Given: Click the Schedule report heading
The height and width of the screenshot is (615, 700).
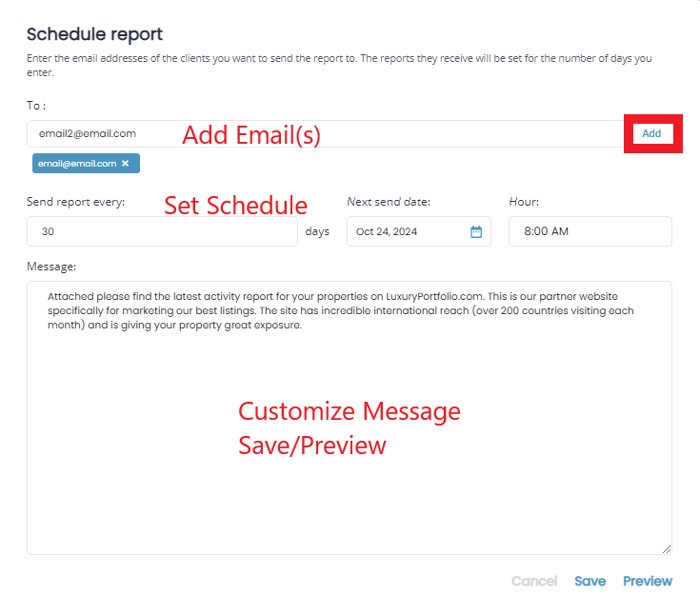Looking at the screenshot, I should [x=94, y=34].
